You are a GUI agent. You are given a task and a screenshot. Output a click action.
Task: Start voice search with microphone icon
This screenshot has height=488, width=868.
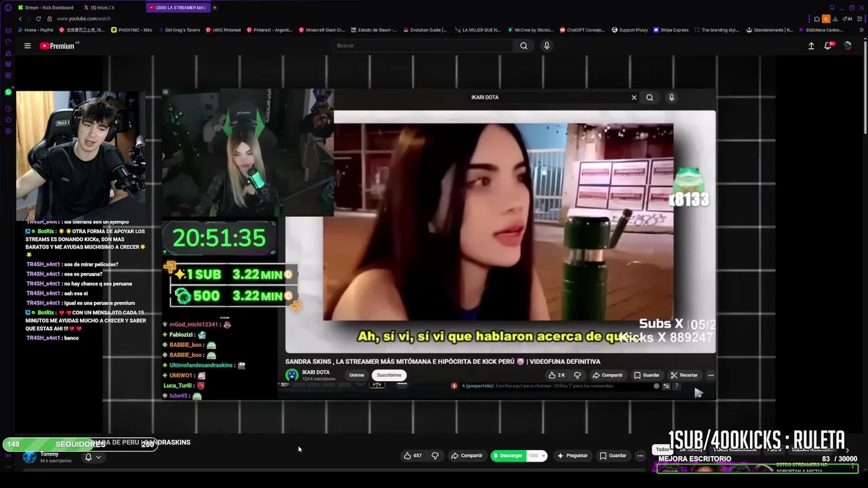[x=547, y=45]
